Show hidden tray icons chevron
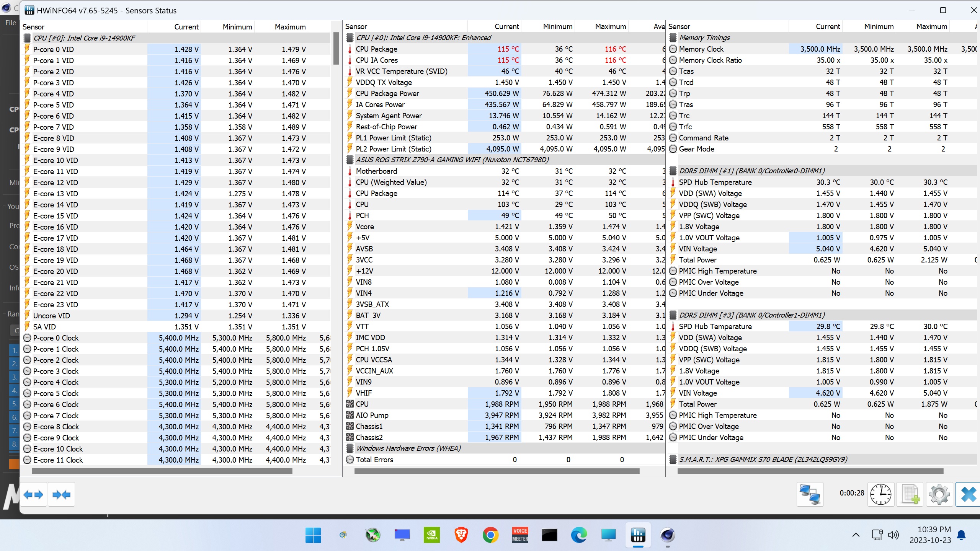 856,535
